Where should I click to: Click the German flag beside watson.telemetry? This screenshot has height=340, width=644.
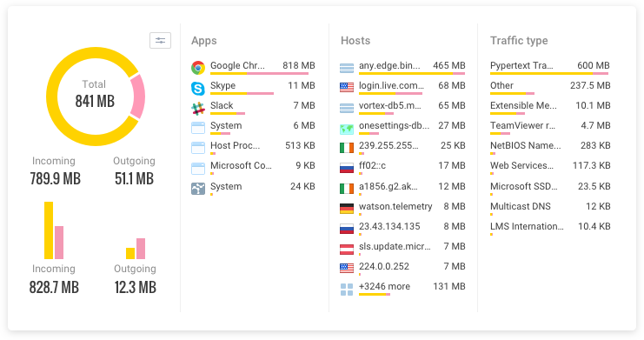point(347,209)
